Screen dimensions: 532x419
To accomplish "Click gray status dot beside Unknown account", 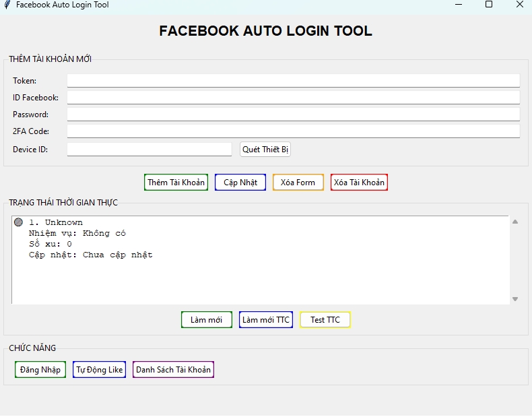I will pyautogui.click(x=18, y=222).
